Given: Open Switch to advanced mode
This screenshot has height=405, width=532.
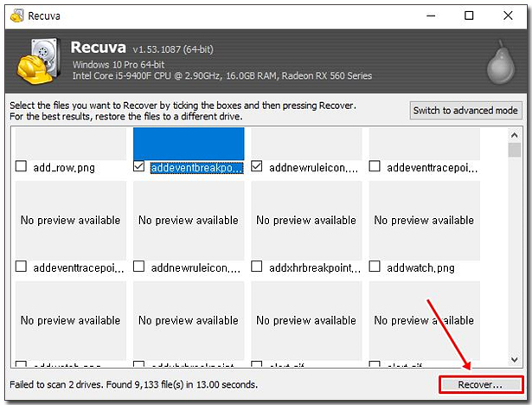Looking at the screenshot, I should coord(465,110).
